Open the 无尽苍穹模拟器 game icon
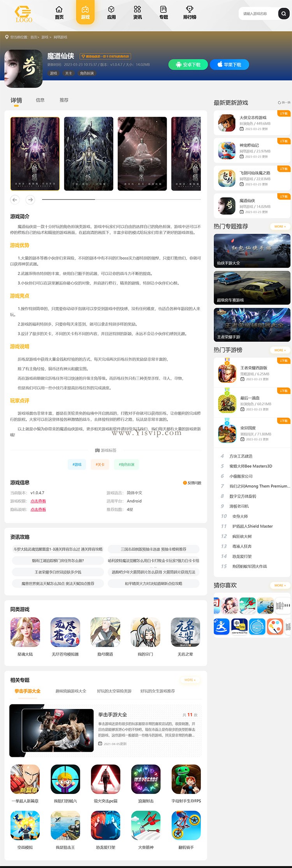The width and height of the screenshot is (292, 868). pyautogui.click(x=65, y=632)
